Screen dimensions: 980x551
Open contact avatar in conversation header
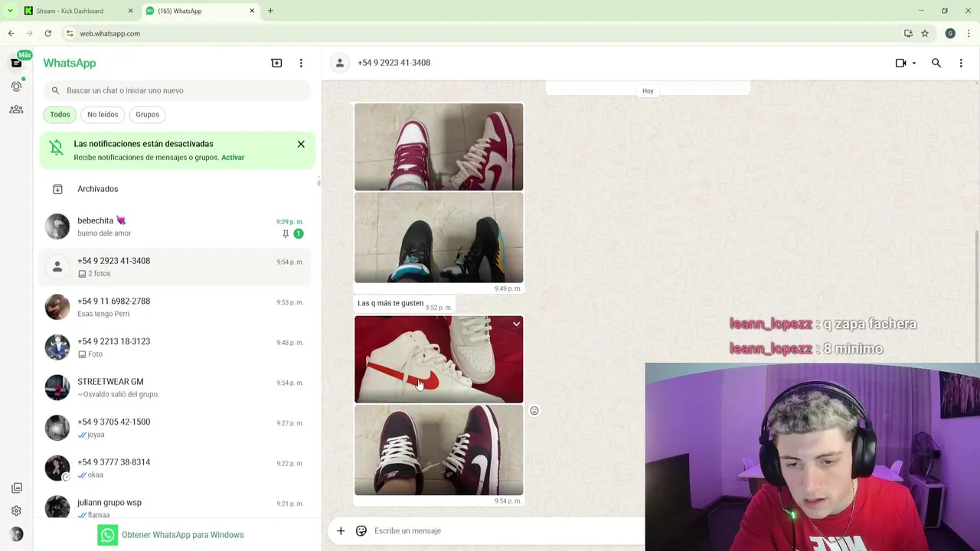(340, 63)
